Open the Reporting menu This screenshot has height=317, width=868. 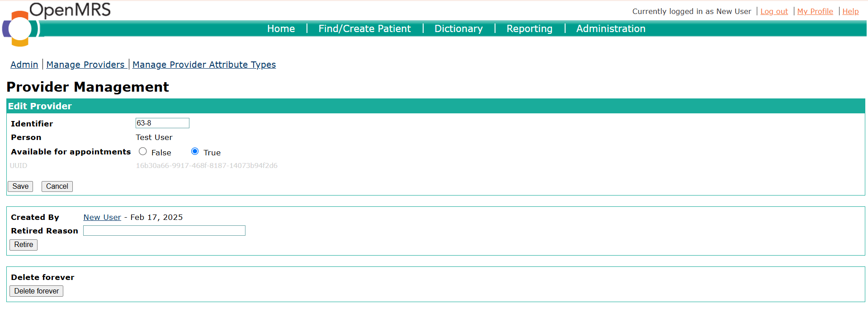point(529,28)
